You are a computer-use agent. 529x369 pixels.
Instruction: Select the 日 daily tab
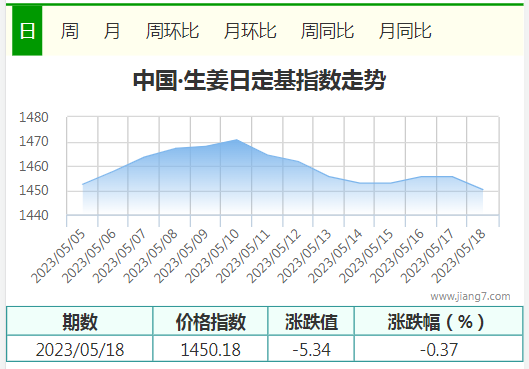click(x=27, y=31)
